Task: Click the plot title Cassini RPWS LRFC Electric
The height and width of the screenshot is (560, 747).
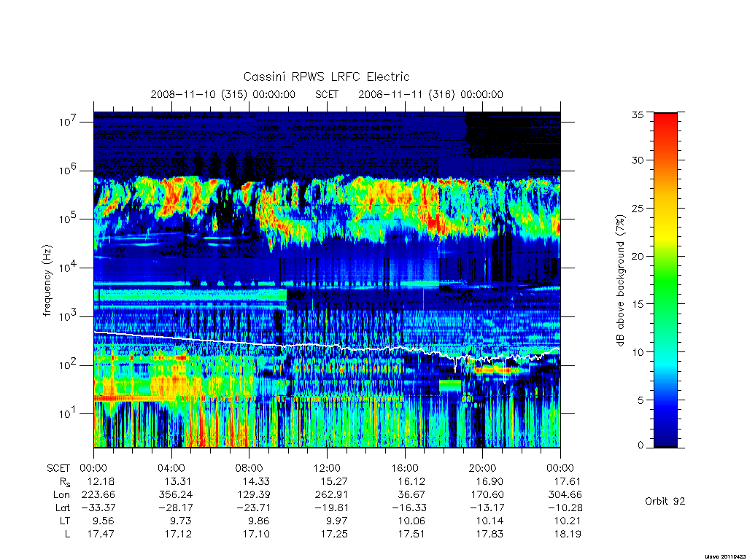Action: tap(326, 77)
